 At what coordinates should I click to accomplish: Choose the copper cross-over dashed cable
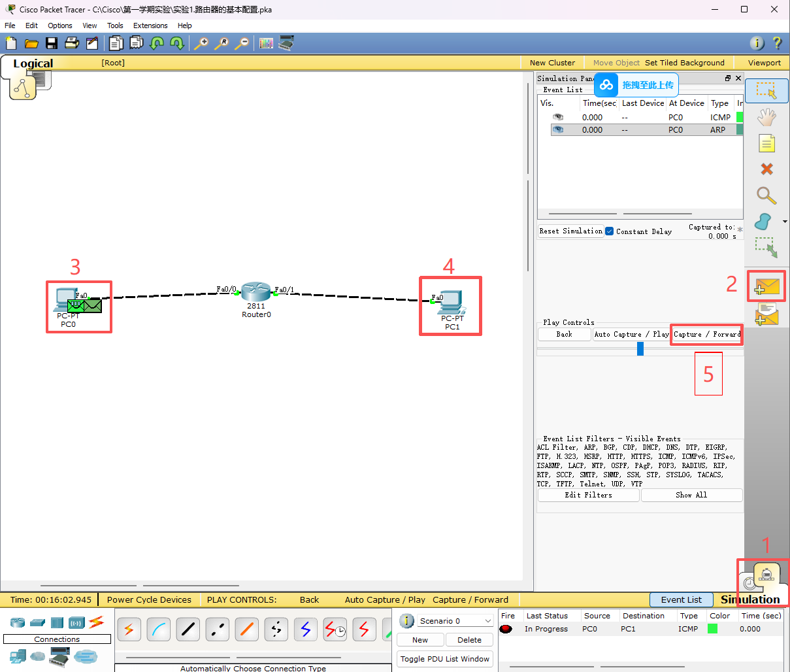[218, 630]
